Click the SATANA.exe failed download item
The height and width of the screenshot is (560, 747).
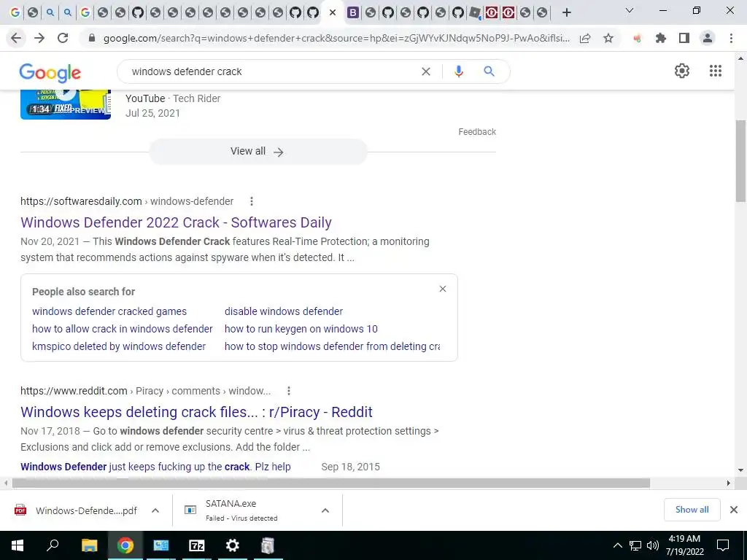point(241,510)
